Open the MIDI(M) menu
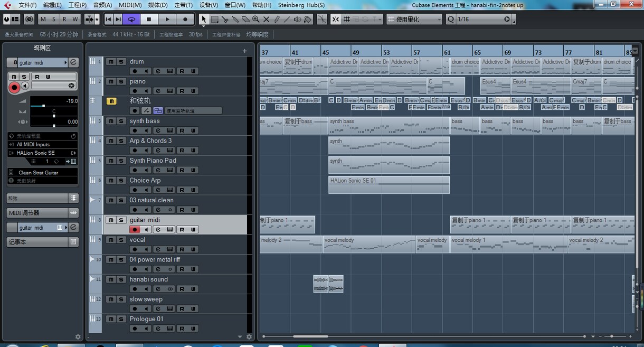 (129, 5)
